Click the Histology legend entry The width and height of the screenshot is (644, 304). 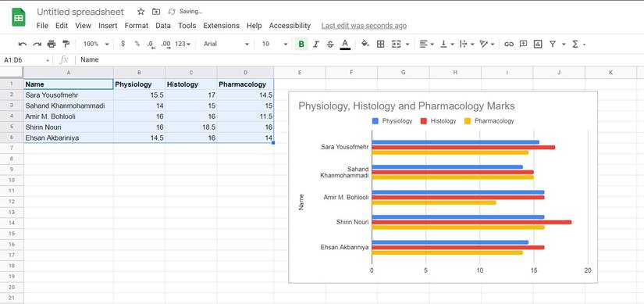[x=438, y=121]
